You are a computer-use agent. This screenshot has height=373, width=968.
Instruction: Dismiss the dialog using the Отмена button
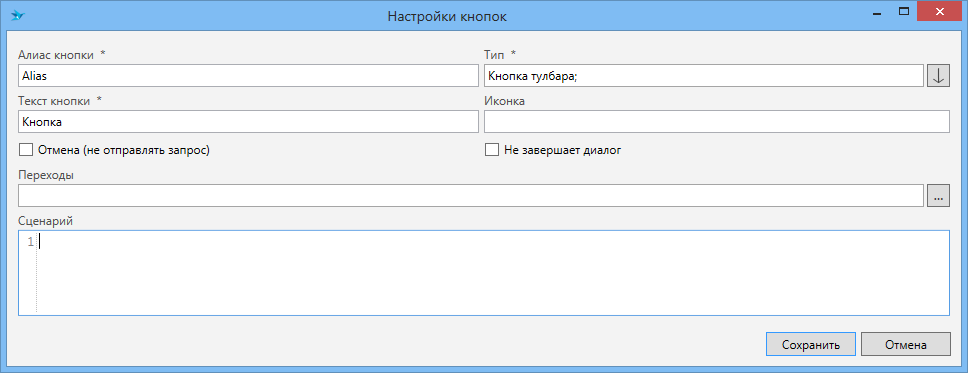click(x=906, y=345)
